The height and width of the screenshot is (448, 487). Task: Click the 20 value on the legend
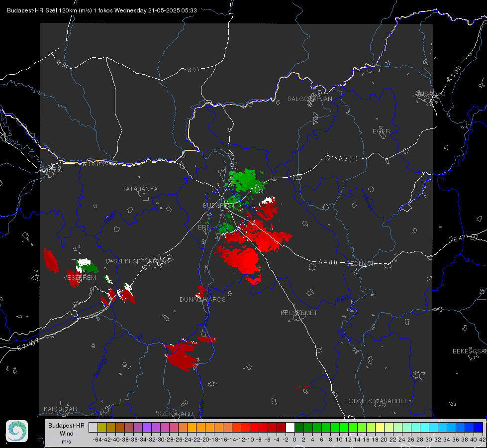coord(384,440)
